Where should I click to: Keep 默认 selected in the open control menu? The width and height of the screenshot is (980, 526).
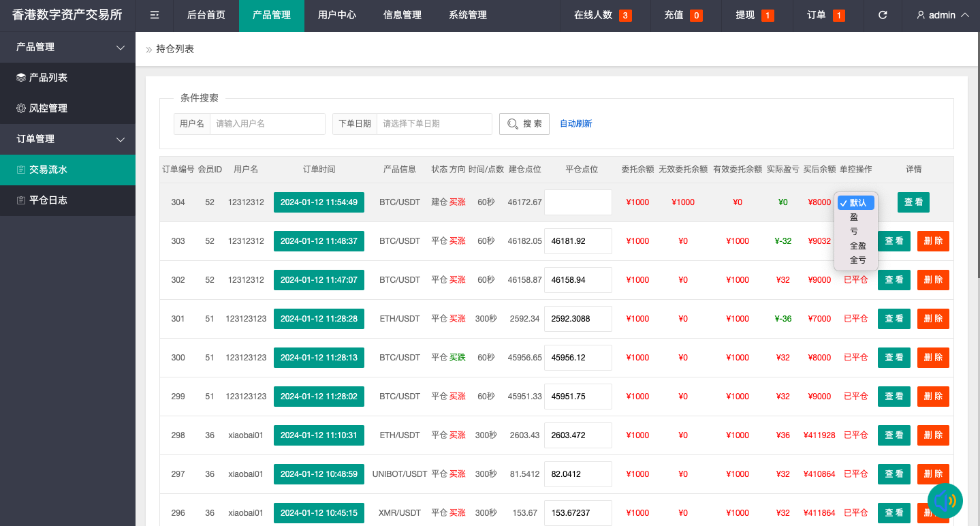tap(857, 202)
